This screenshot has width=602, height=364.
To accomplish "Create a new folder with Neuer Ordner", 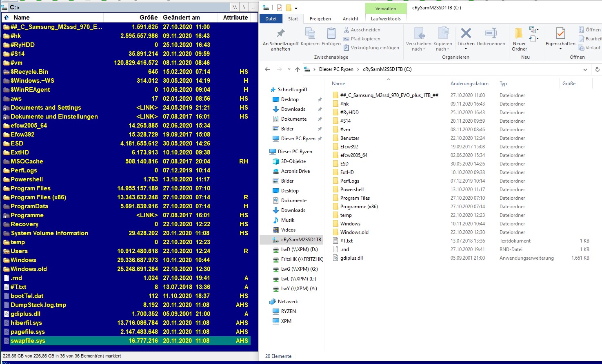I will coord(519,39).
